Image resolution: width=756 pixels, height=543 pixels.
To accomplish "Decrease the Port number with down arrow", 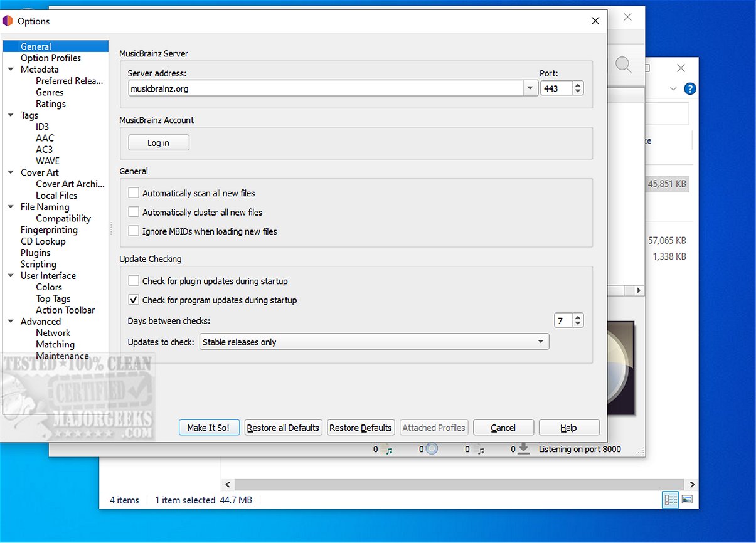I will click(x=578, y=92).
